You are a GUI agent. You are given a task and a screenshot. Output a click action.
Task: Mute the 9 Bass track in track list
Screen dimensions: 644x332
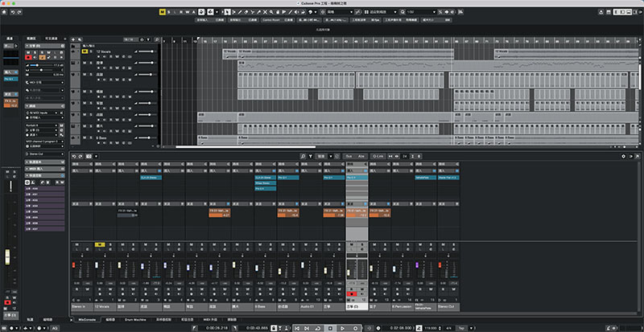pos(85,137)
